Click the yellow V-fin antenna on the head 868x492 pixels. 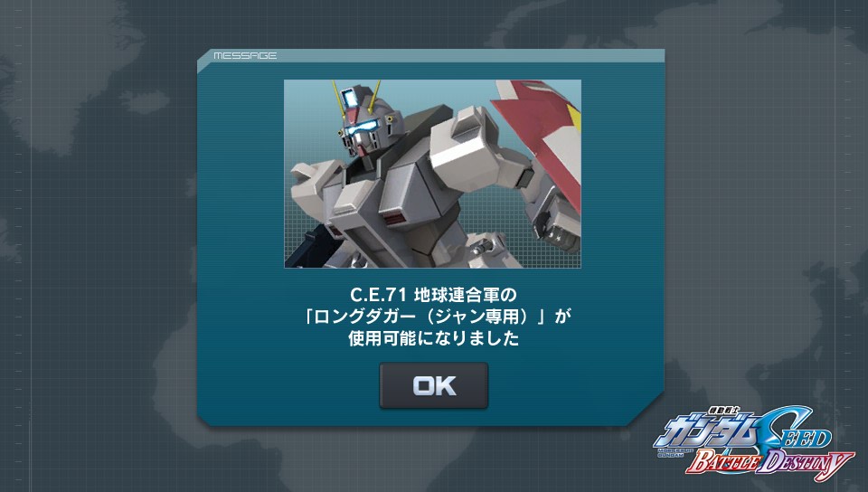point(356,97)
